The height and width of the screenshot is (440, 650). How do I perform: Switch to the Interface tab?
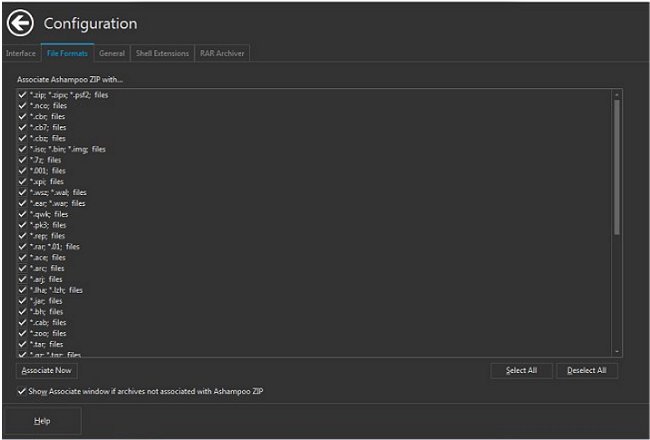(21, 53)
